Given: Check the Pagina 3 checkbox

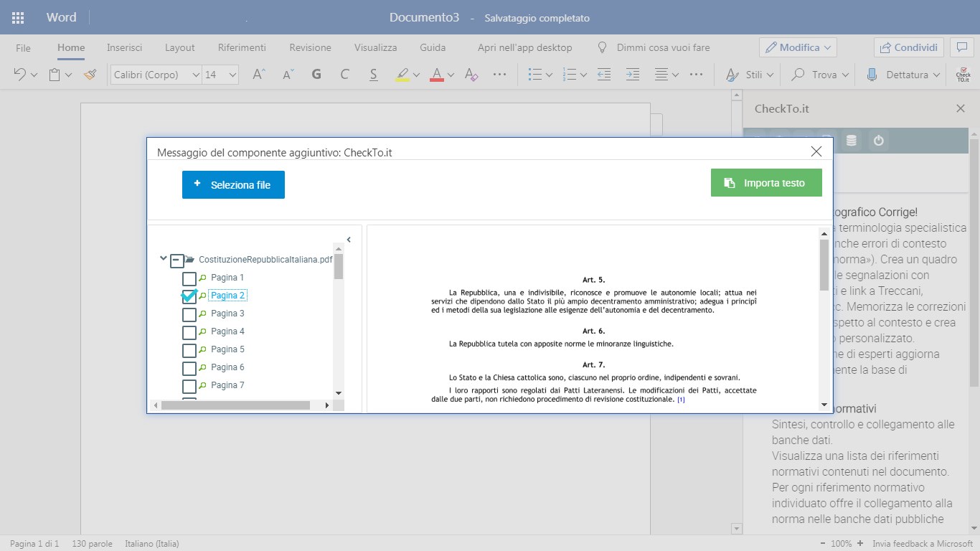Looking at the screenshot, I should coord(189,314).
